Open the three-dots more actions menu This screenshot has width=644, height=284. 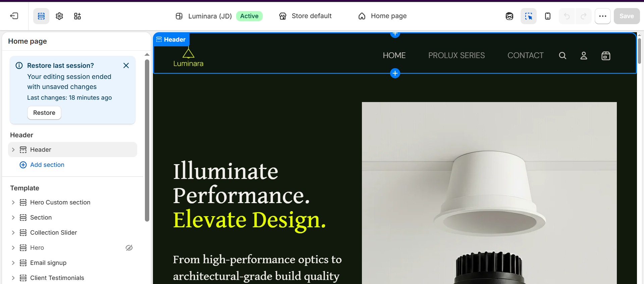[x=603, y=16]
